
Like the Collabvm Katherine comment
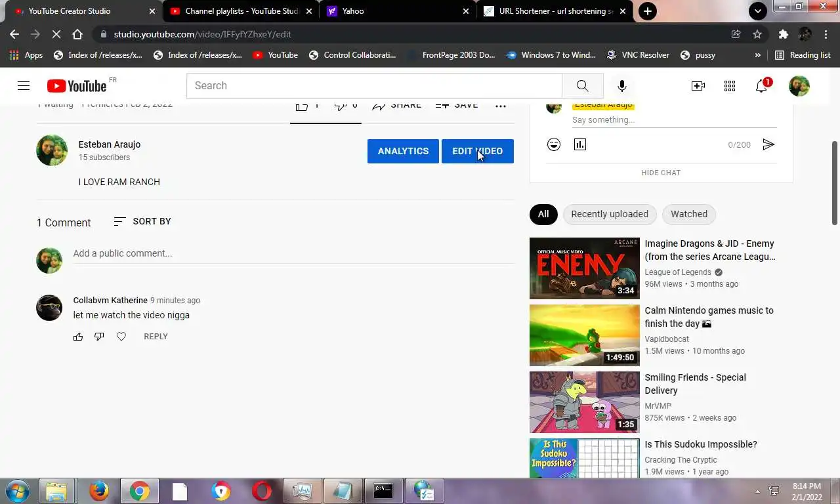[78, 337]
